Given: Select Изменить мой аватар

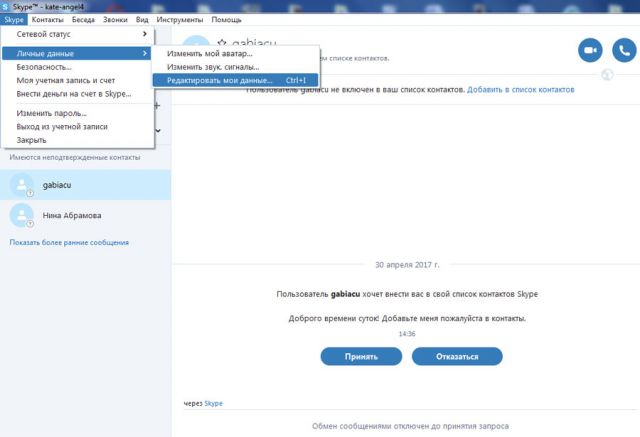Looking at the screenshot, I should [235, 53].
